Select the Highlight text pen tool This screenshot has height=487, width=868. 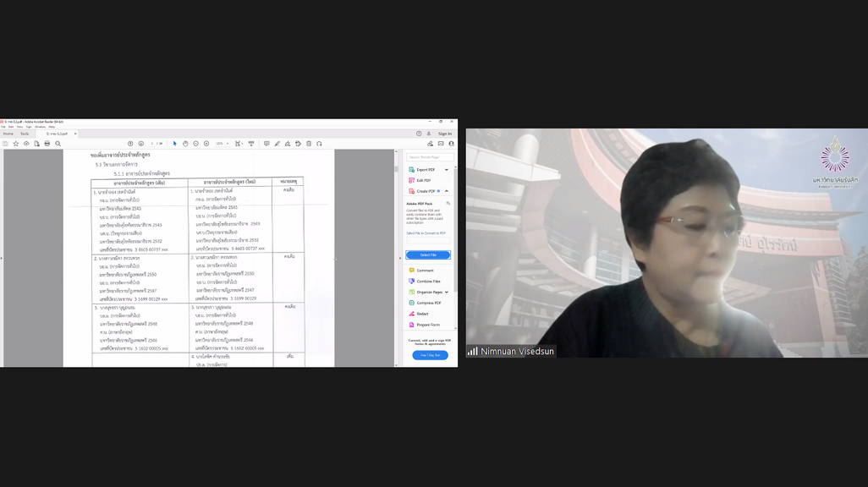point(277,144)
